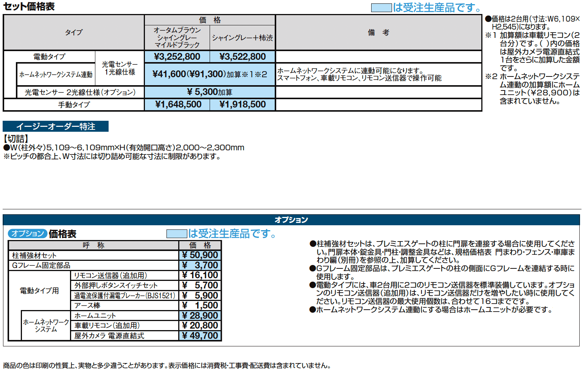Select the price ¥3,522,800

pyautogui.click(x=243, y=56)
